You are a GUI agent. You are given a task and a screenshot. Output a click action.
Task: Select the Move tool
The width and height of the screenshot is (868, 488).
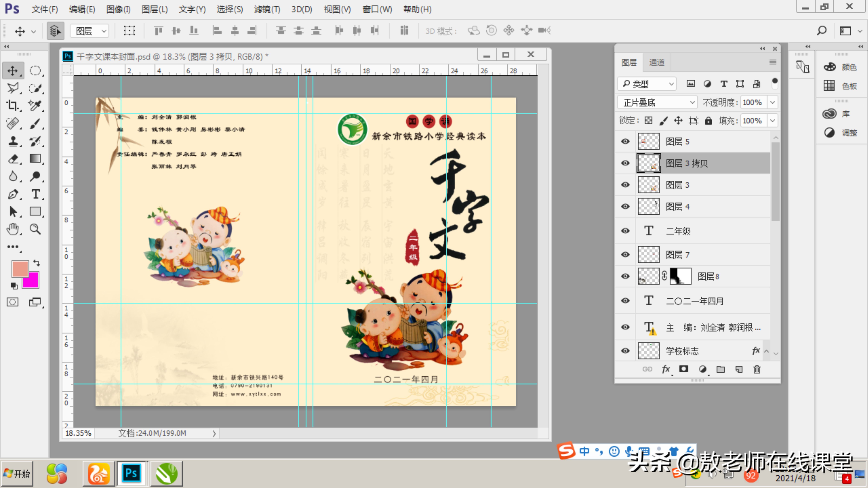click(13, 70)
